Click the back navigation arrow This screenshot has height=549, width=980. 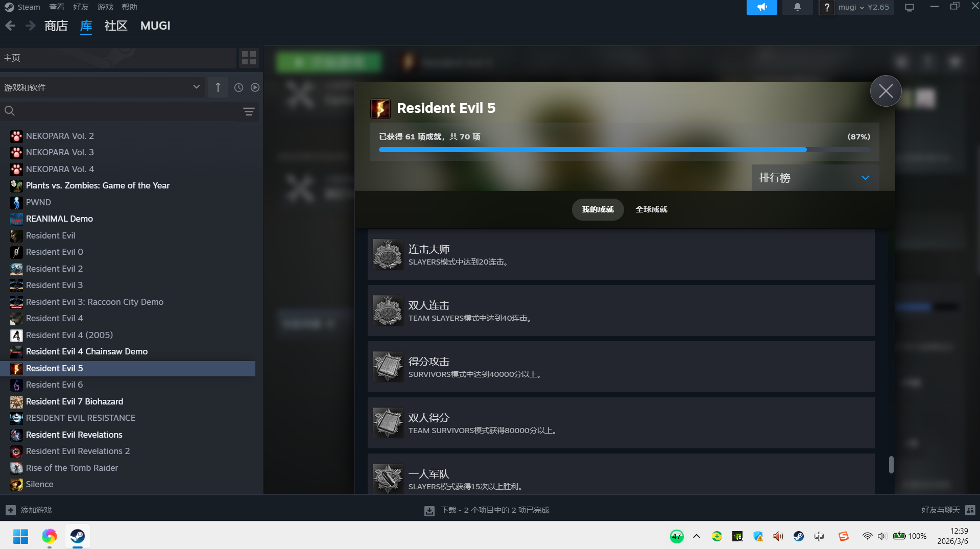[x=10, y=26]
